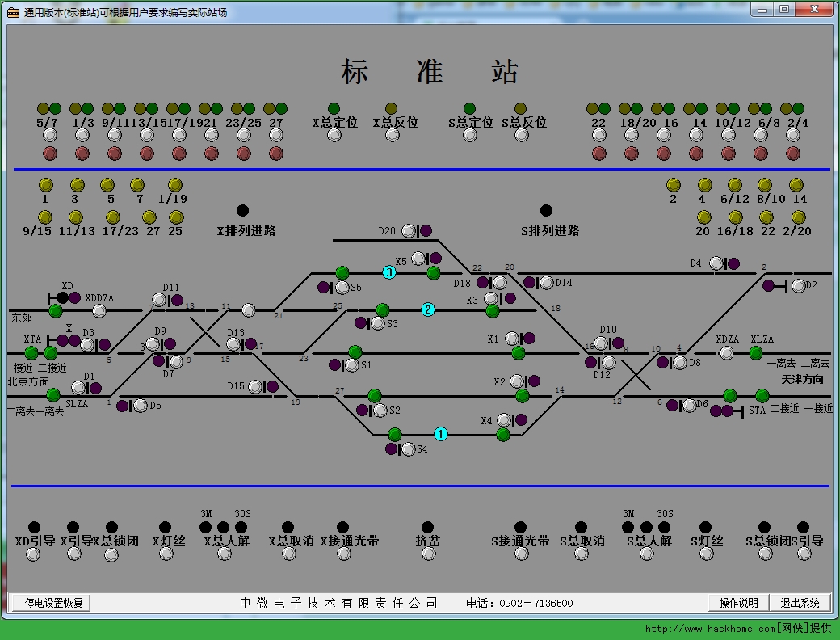
Task: Click the red button of switch 2/4
Action: pyautogui.click(x=793, y=154)
